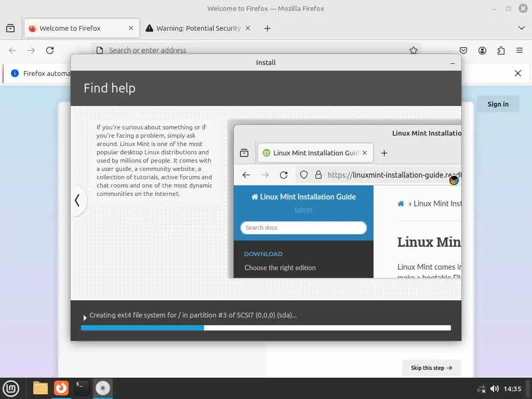Click the Linux Mint slideshow screenshot

[x=347, y=201]
